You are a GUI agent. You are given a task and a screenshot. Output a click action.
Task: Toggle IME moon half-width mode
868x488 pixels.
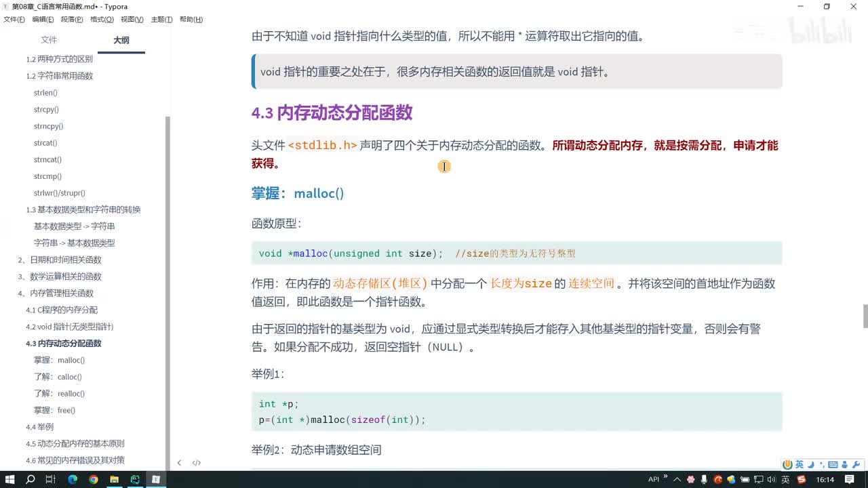811,464
